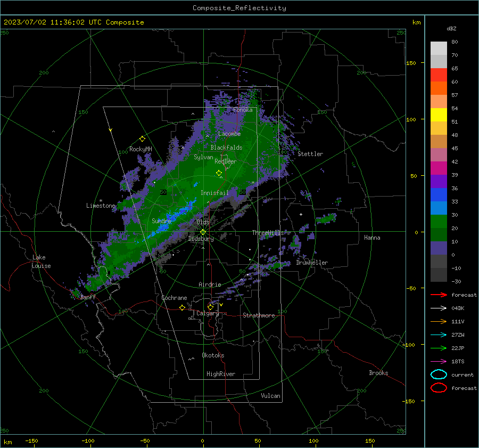Click the Composite_Reflectivity title text
Image resolution: width=479 pixels, height=448 pixels.
pos(240,8)
